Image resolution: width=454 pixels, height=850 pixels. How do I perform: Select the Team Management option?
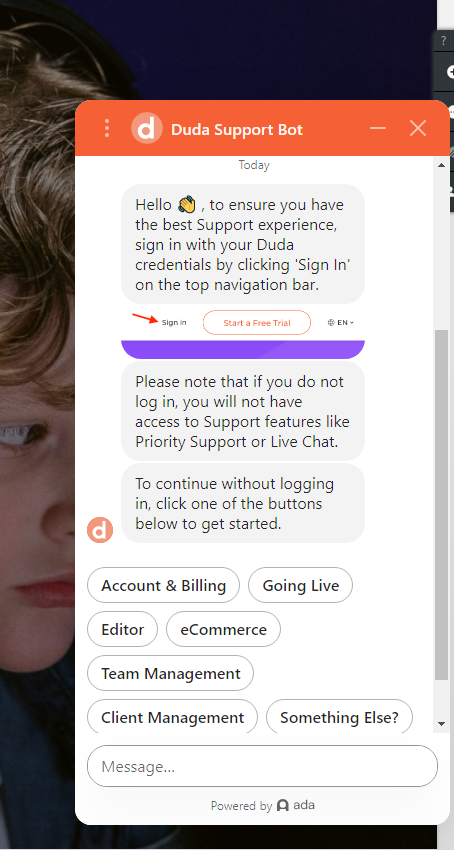(170, 673)
